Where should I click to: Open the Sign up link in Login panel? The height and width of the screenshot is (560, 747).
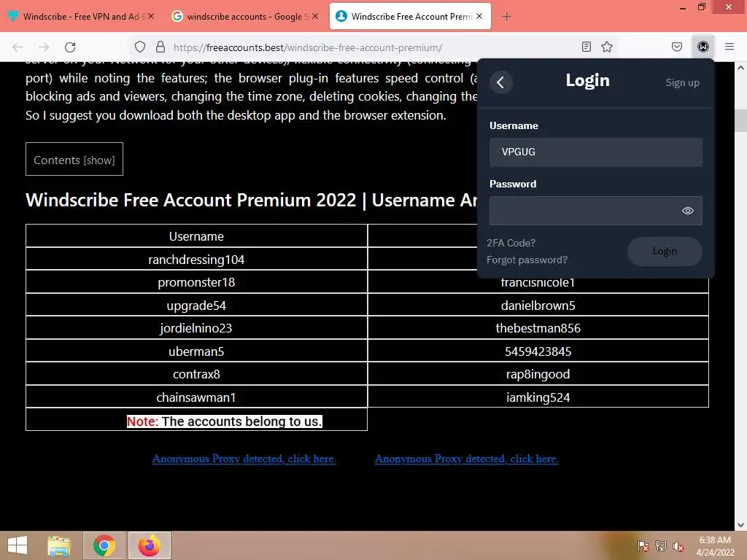682,82
